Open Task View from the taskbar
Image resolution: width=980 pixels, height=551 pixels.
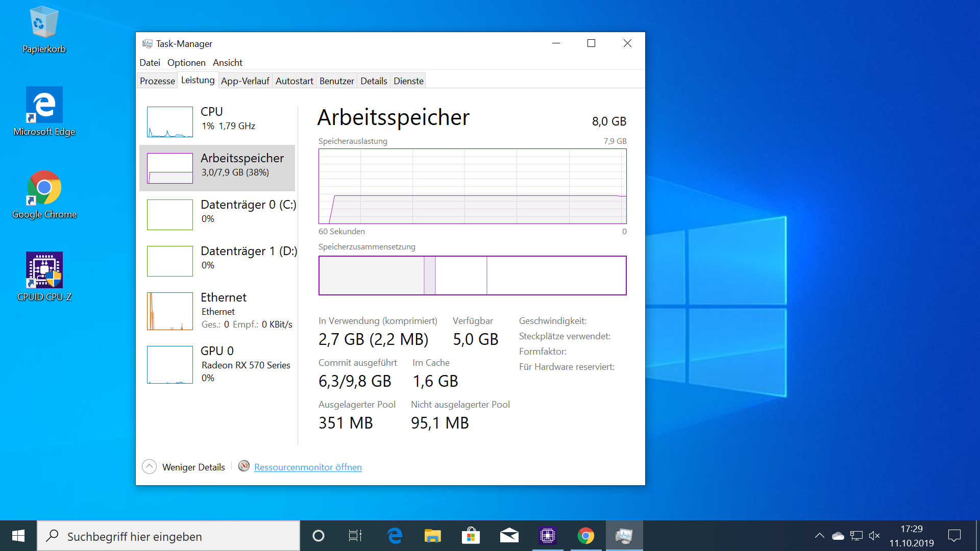(x=355, y=535)
